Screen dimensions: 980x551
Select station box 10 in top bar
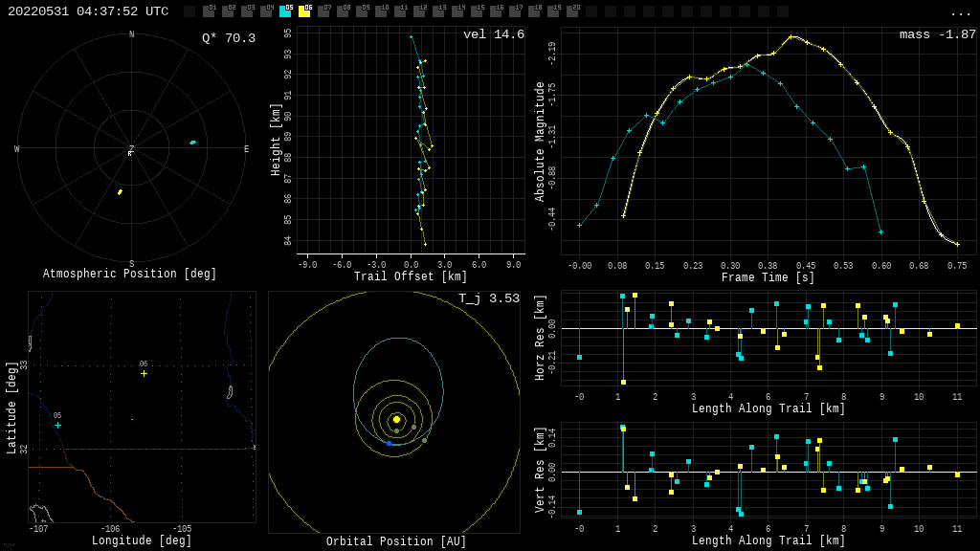[381, 11]
